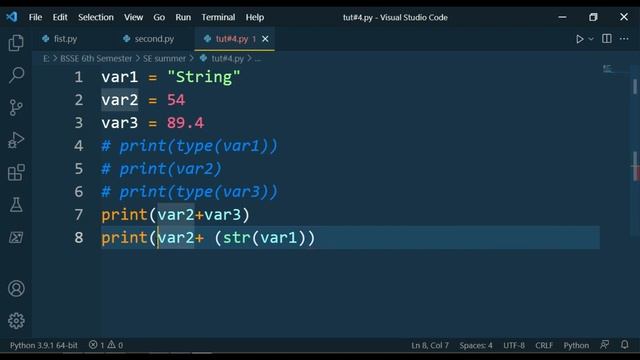Open problems panel via error count

[x=97, y=345]
